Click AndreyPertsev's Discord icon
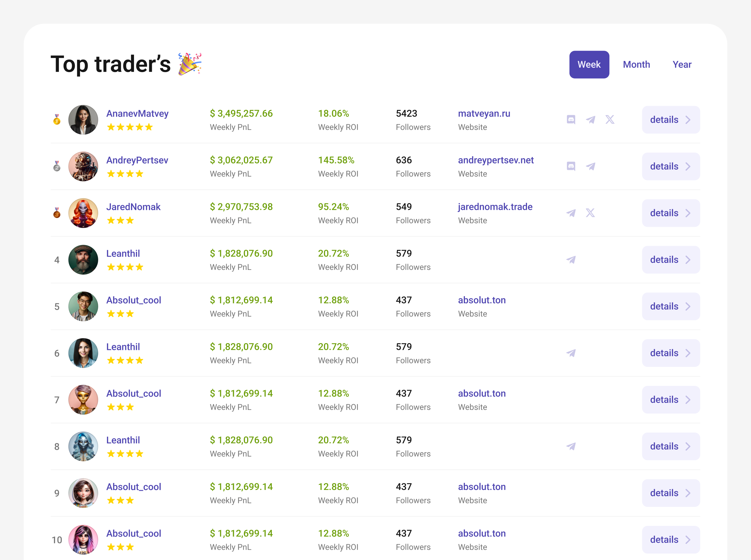 click(x=571, y=166)
